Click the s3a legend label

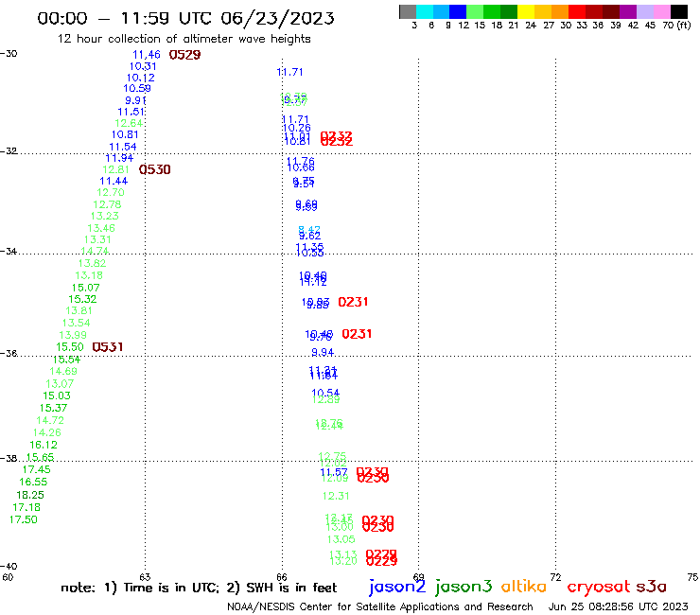(x=651, y=587)
